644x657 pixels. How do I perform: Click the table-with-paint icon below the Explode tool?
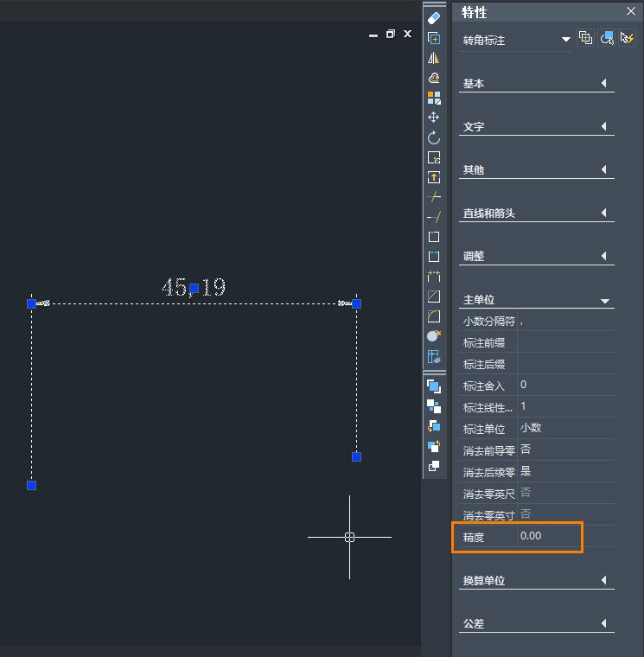coord(434,356)
